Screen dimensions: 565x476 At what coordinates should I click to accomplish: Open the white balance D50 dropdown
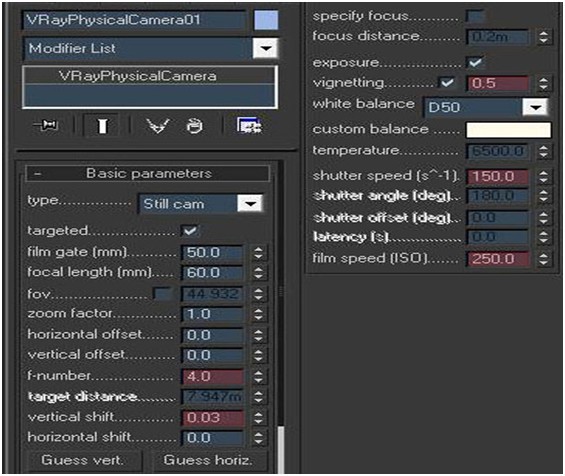click(x=535, y=107)
